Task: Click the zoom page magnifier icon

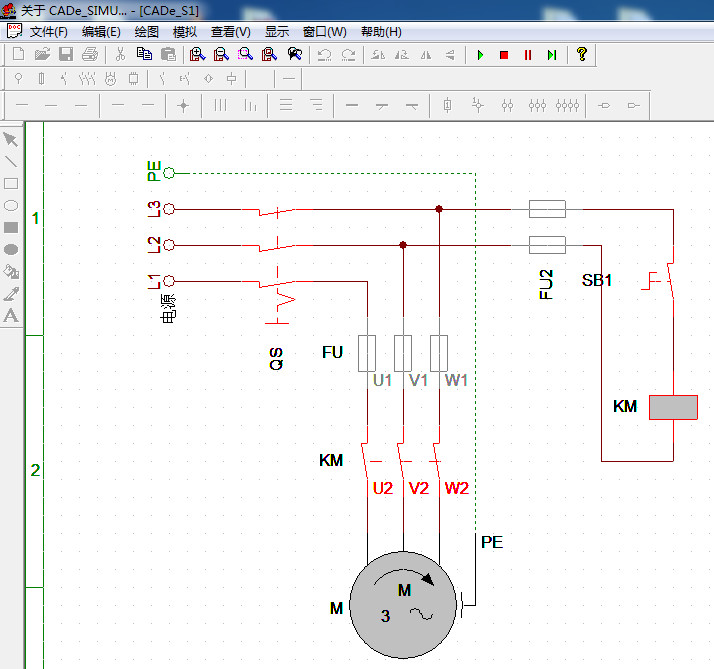Action: coord(269,54)
